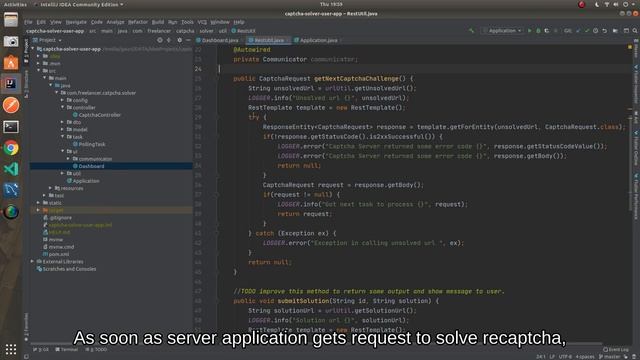Viewport: 640px width, 360px height.
Task: Select Scratches and Consoles node
Action: coord(67,269)
